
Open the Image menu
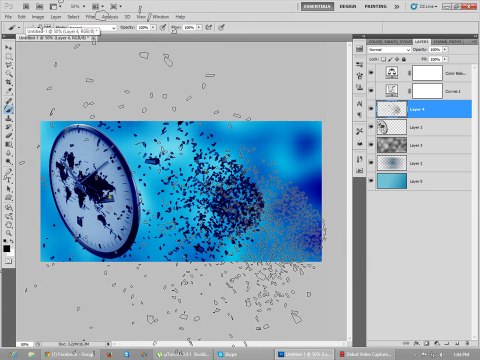38,17
